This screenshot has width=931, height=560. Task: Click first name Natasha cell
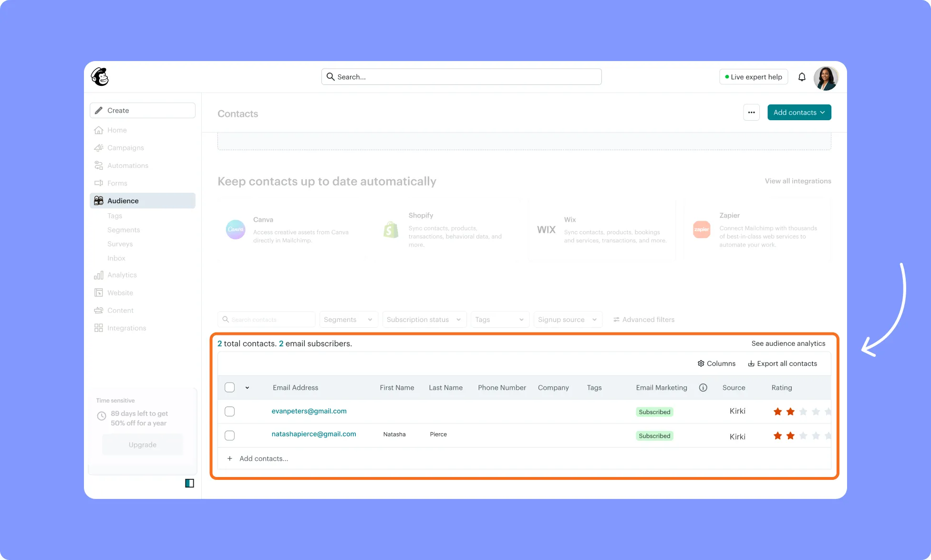pyautogui.click(x=394, y=435)
